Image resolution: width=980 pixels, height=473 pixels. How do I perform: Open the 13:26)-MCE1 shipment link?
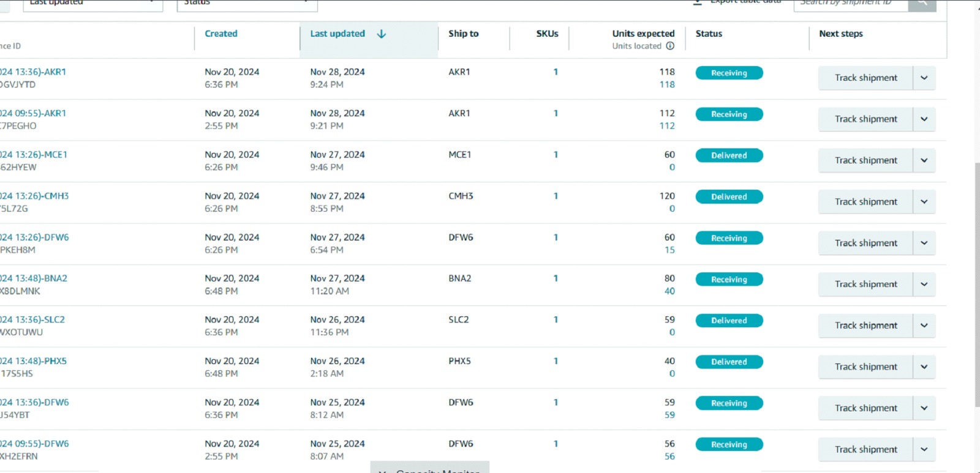(x=34, y=155)
